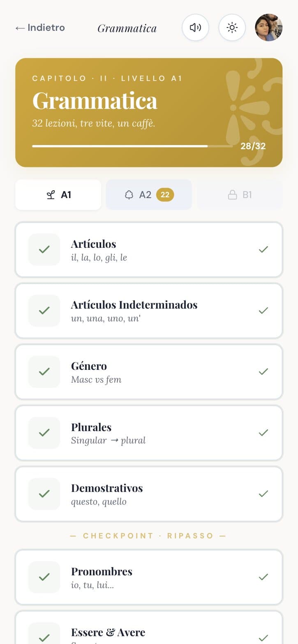Viewport: 298px width, 644px height.
Task: Click the lock icon on B1
Action: (232, 195)
